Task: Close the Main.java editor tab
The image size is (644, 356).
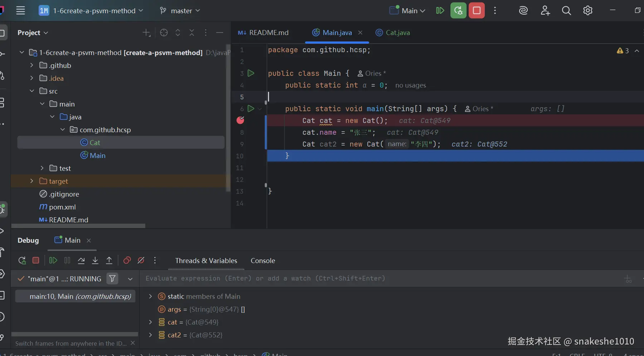Action: click(360, 33)
